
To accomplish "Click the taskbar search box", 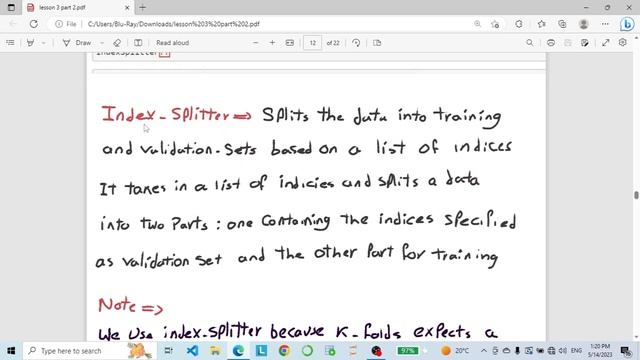I will coord(90,351).
